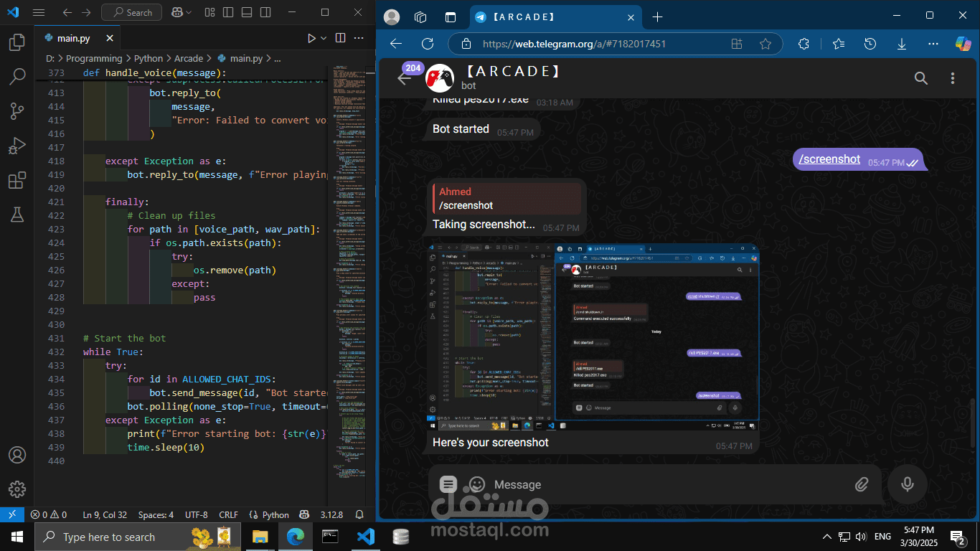Open the Extensions view in VS Code

click(17, 180)
